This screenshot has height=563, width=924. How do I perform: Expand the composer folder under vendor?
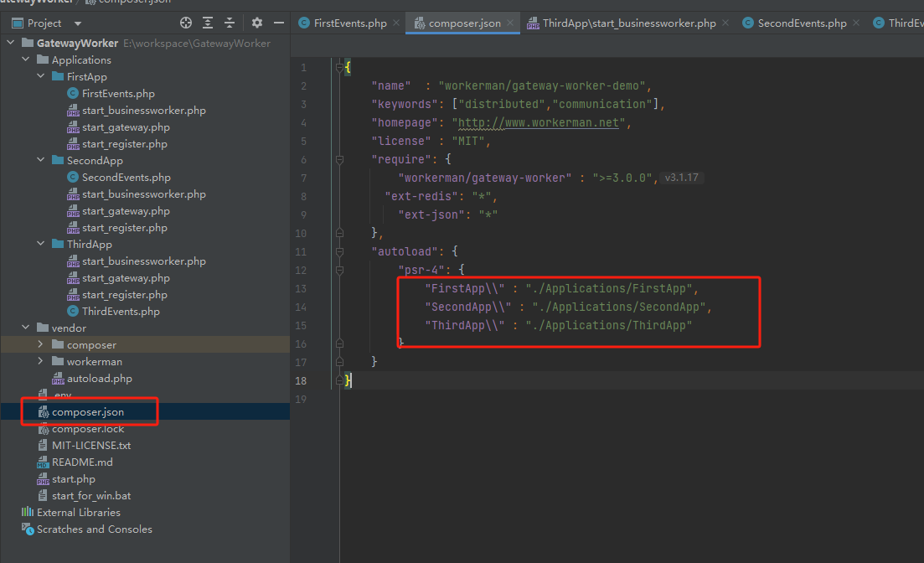coord(41,344)
